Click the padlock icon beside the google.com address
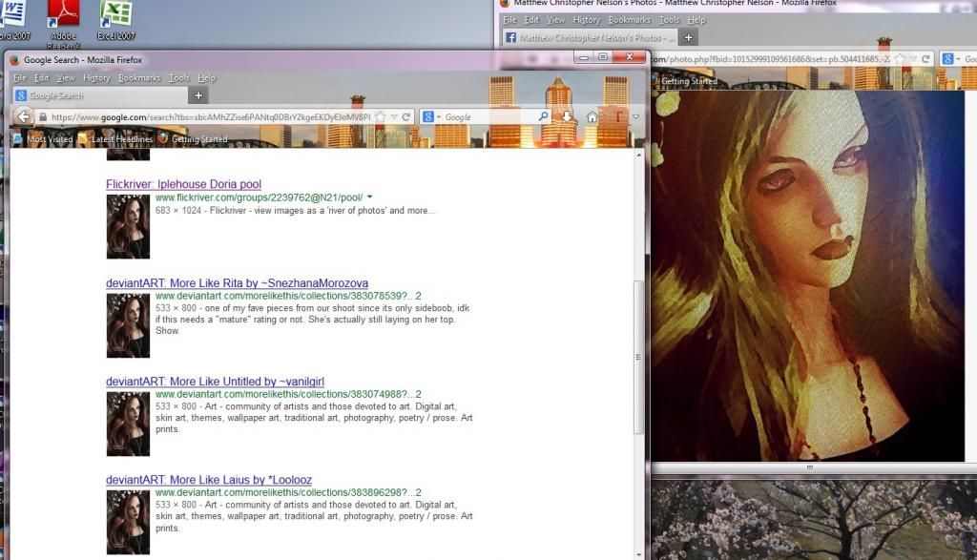 42,117
